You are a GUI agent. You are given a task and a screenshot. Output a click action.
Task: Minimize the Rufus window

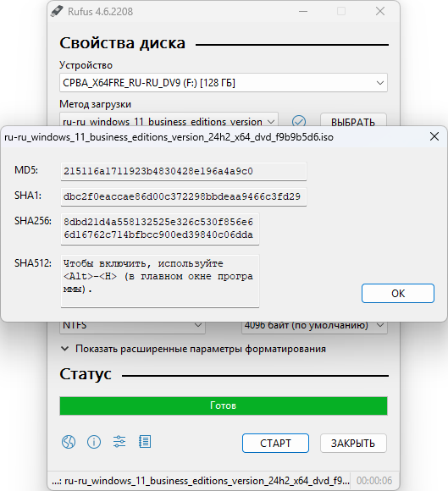pyautogui.click(x=303, y=12)
